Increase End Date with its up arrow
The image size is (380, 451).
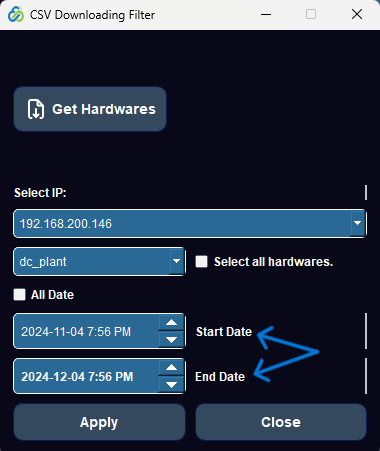[x=171, y=367]
